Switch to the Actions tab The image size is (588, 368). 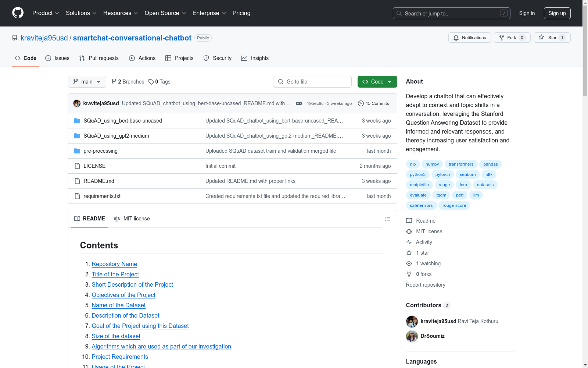(142, 58)
